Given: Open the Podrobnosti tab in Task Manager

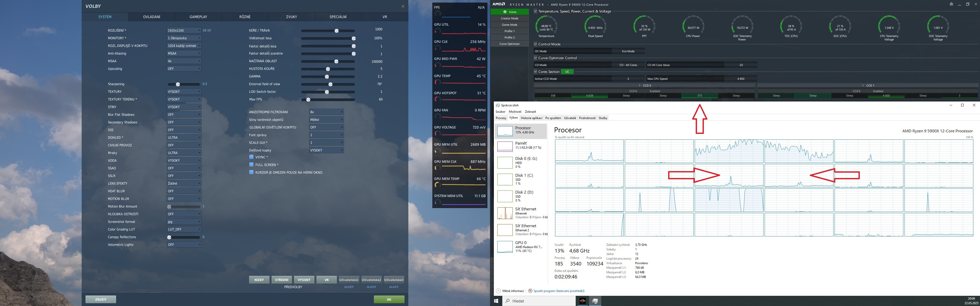Looking at the screenshot, I should click(x=587, y=118).
